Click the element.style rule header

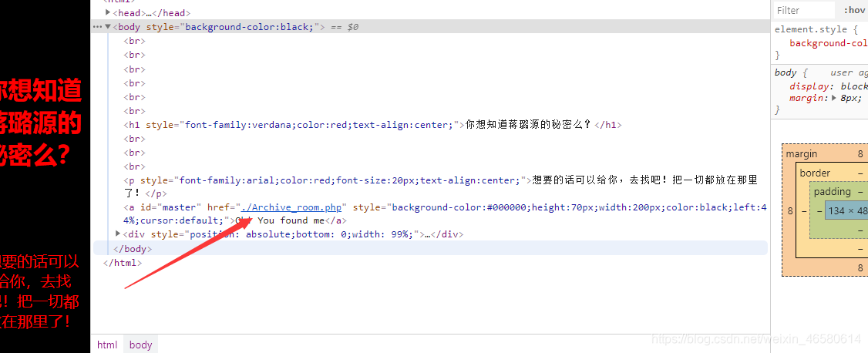click(816, 29)
